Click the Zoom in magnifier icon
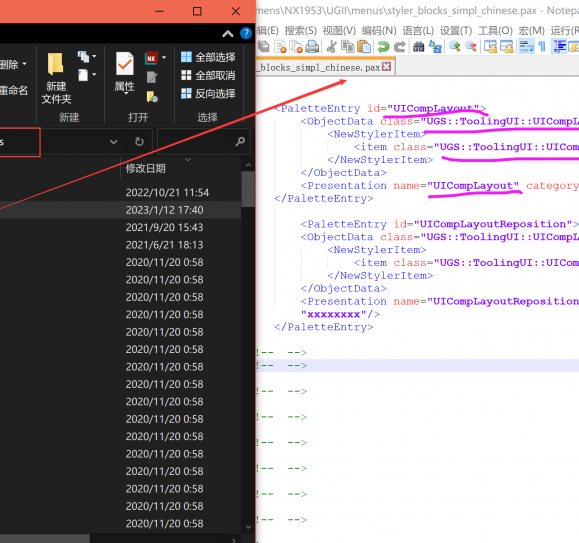 [455, 47]
